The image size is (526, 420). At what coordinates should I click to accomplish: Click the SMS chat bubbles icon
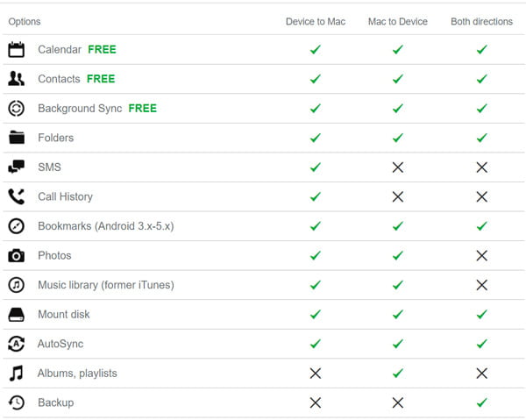click(x=16, y=167)
